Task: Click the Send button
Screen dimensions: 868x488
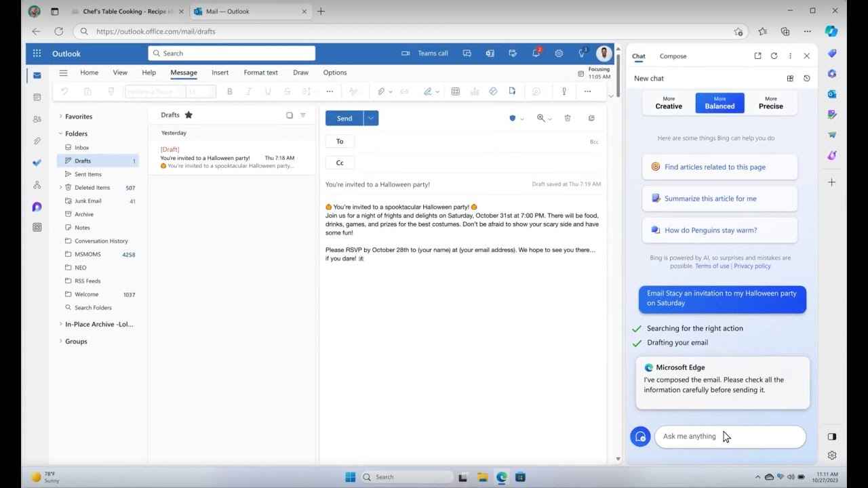Action: coord(344,119)
